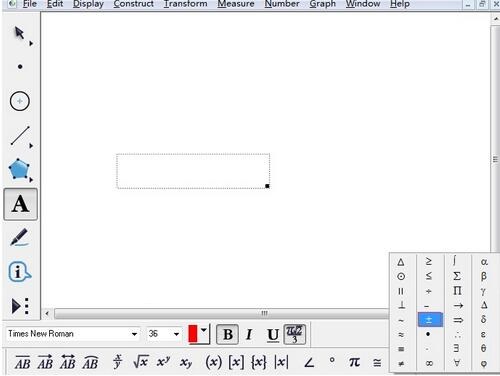
Task: Insert the square root template
Action: pyautogui.click(x=141, y=361)
